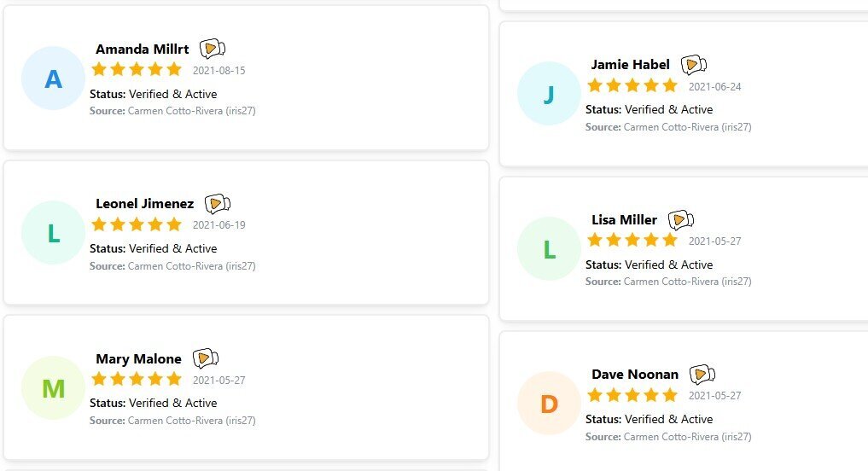Click the badge icon beside Dave Noonan
This screenshot has width=868, height=471.
702,375
